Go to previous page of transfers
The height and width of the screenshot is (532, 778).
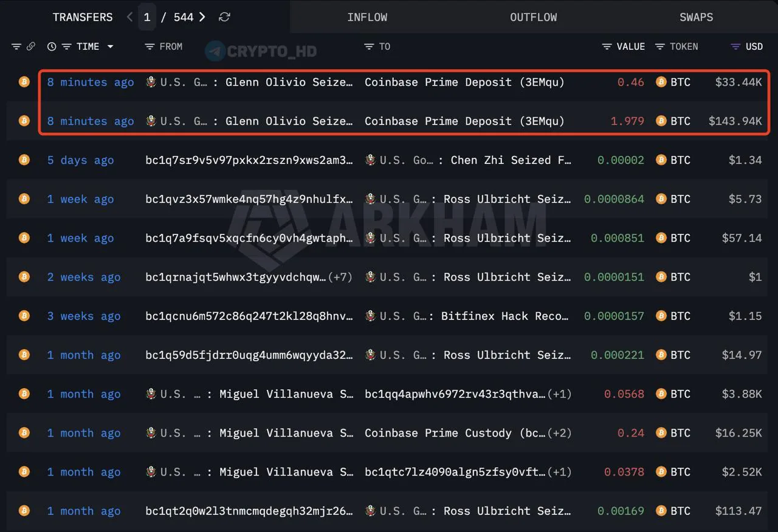129,17
